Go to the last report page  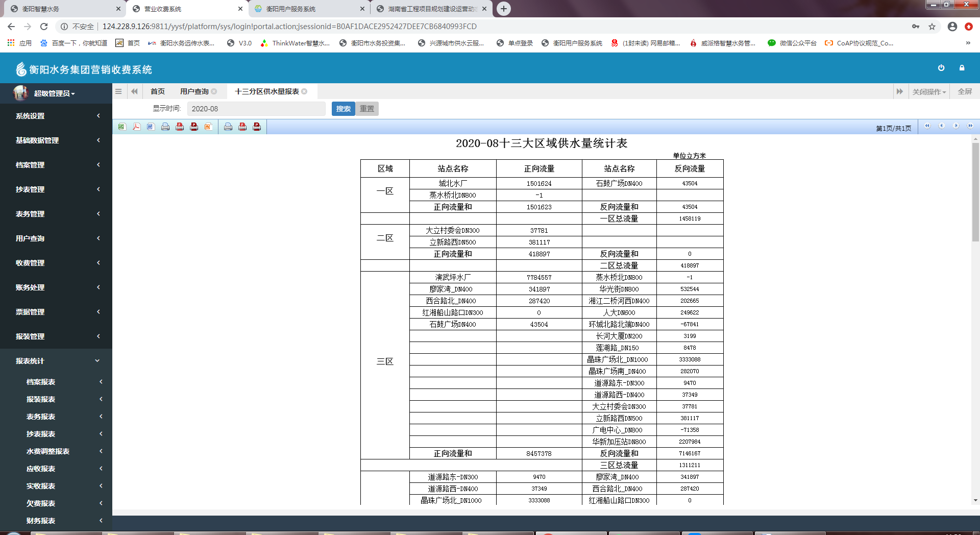pyautogui.click(x=970, y=126)
